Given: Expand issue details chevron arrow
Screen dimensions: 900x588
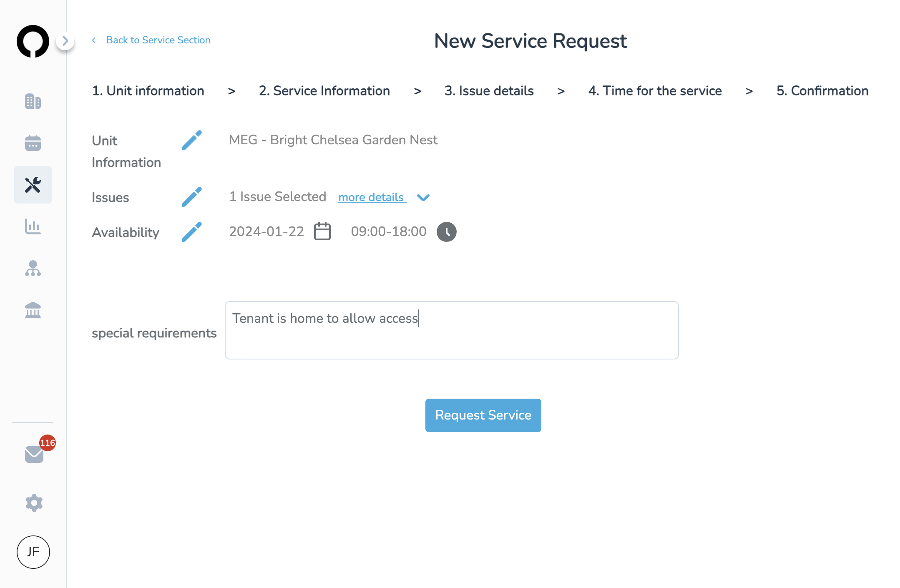Looking at the screenshot, I should [423, 198].
